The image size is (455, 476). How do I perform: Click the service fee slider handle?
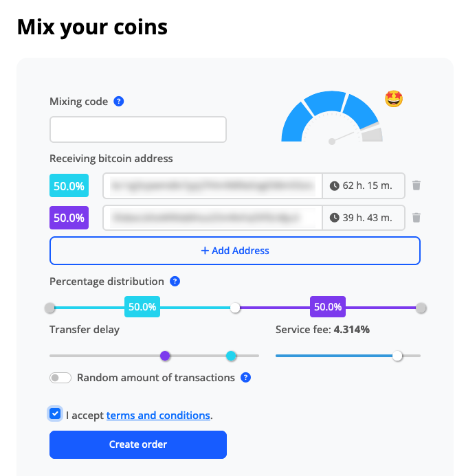397,356
